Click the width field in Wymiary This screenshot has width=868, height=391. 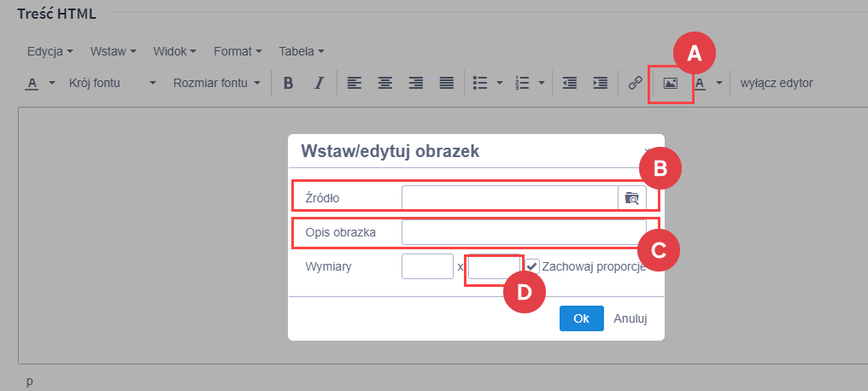(x=428, y=266)
